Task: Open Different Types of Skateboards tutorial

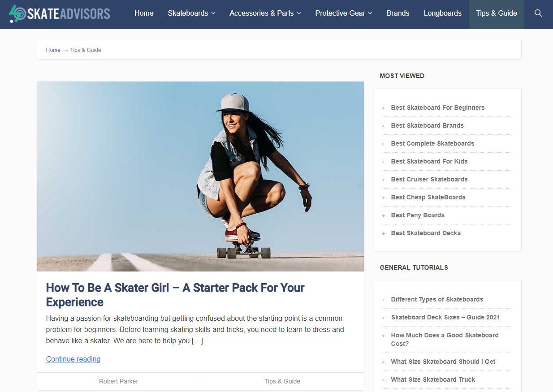Action: [x=437, y=299]
